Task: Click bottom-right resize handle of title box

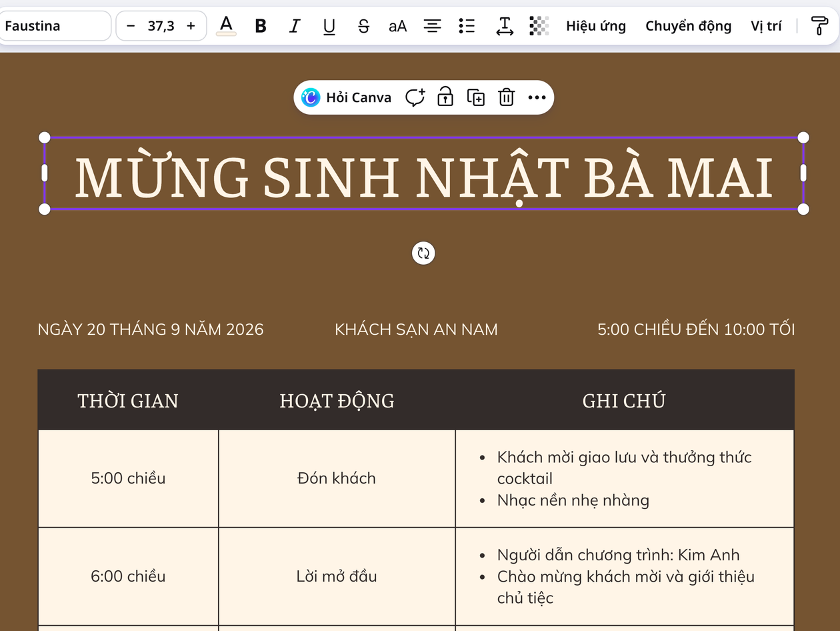Action: (803, 209)
